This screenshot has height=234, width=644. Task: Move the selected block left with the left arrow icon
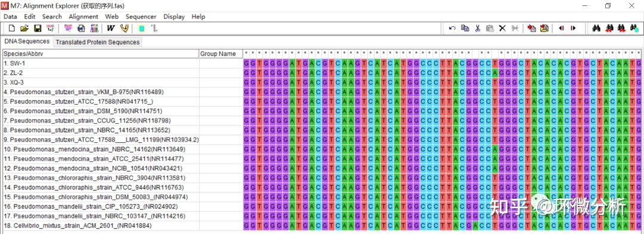click(561, 28)
